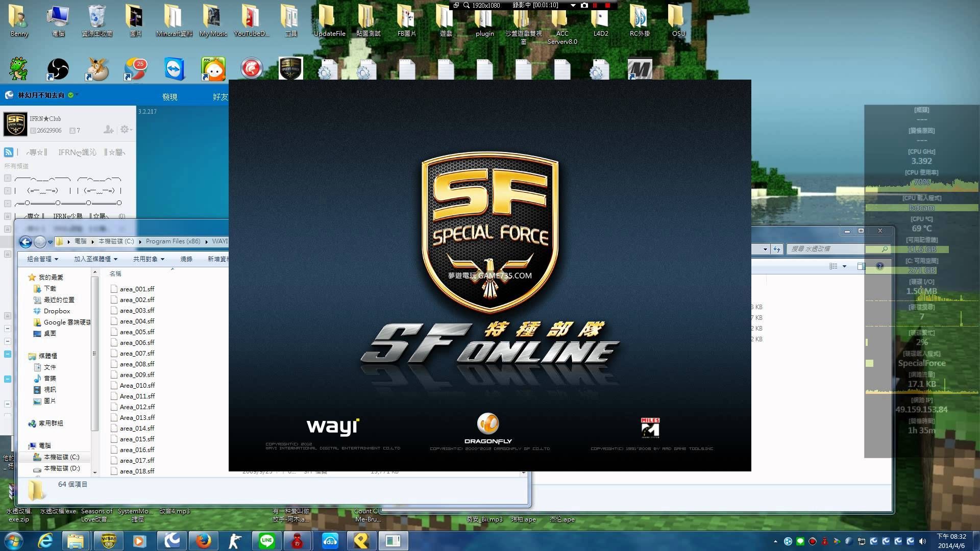Click the Counter-Strike soldier taskbar icon

235,541
